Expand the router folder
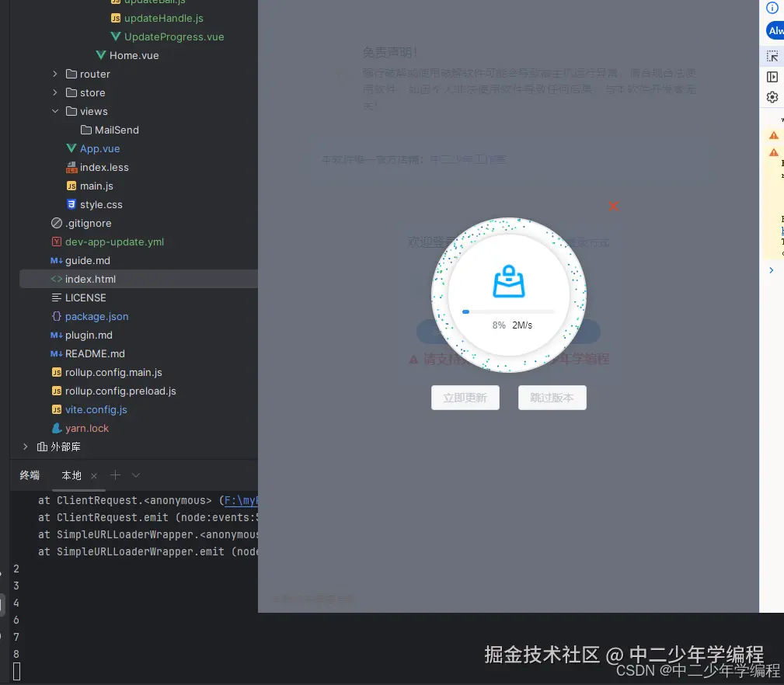This screenshot has height=685, width=784. (54, 74)
